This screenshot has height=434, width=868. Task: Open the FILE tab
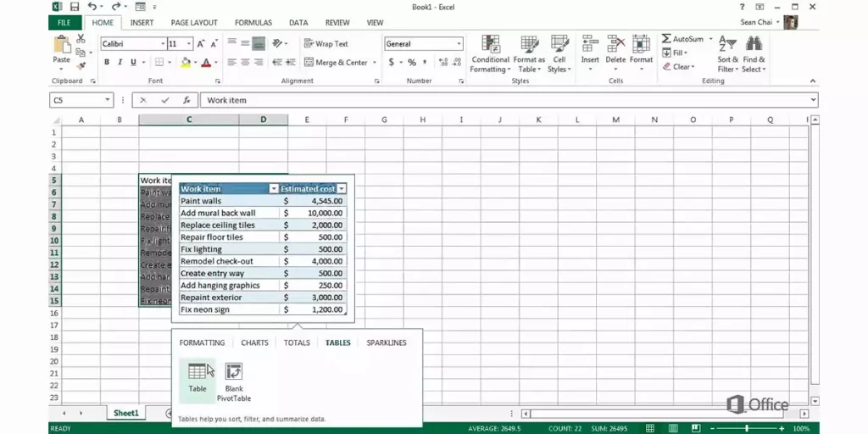click(64, 23)
